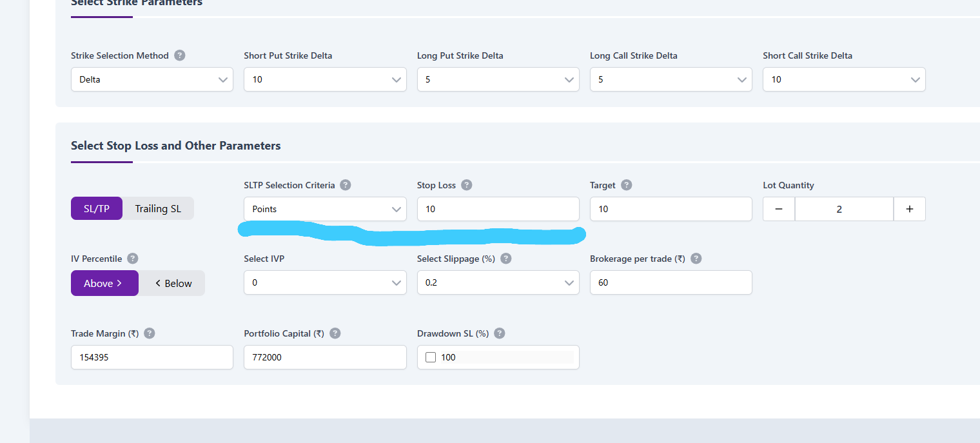Click the Trade Margin help icon
The image size is (980, 443).
pyautogui.click(x=150, y=333)
